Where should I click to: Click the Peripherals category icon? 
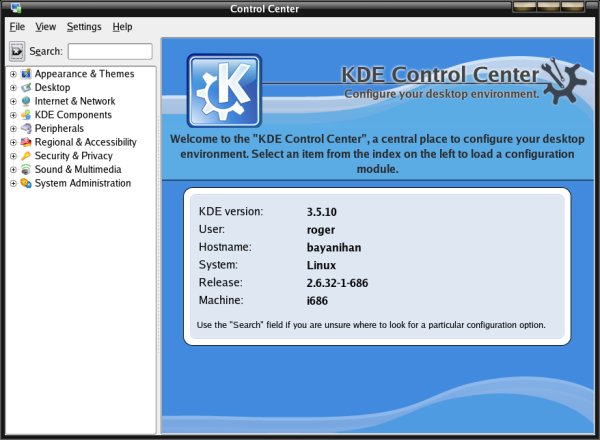click(x=26, y=128)
